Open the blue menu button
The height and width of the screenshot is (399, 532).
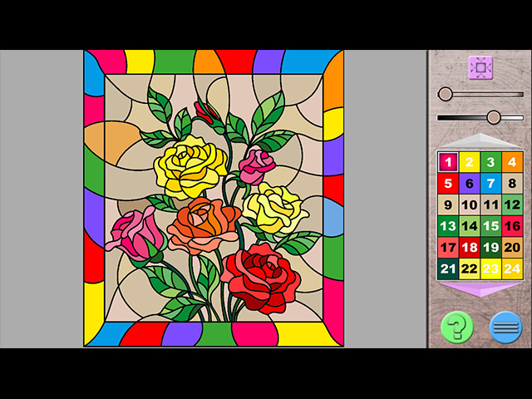[505, 327]
